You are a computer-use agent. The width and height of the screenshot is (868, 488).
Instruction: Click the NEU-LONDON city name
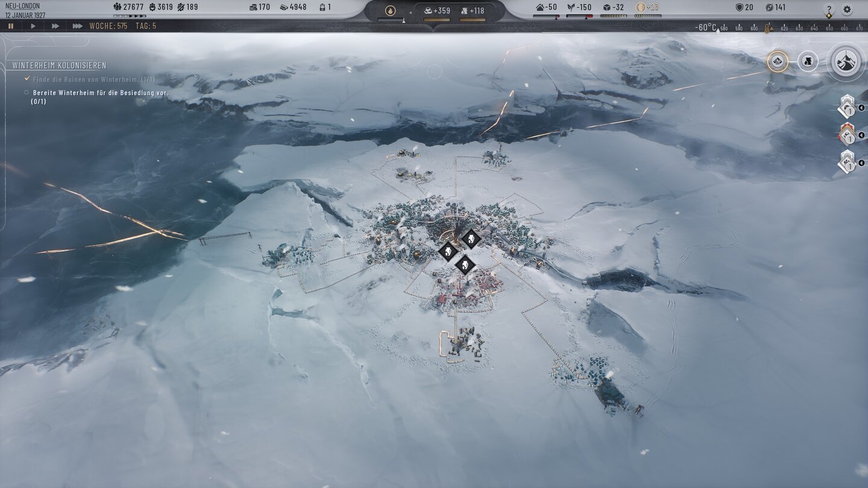pos(22,6)
